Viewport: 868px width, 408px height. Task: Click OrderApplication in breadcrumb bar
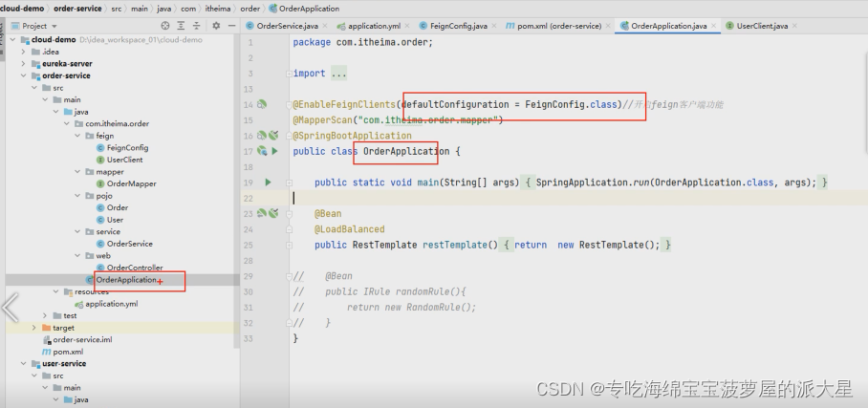coord(309,9)
